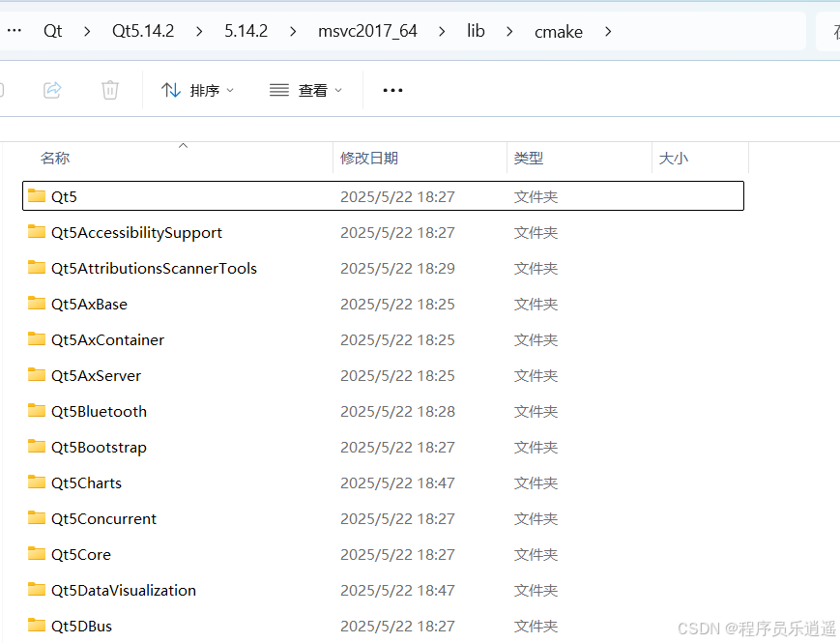Image resolution: width=840 pixels, height=643 pixels.
Task: Click the cmake breadcrumb segment
Action: coord(558,32)
